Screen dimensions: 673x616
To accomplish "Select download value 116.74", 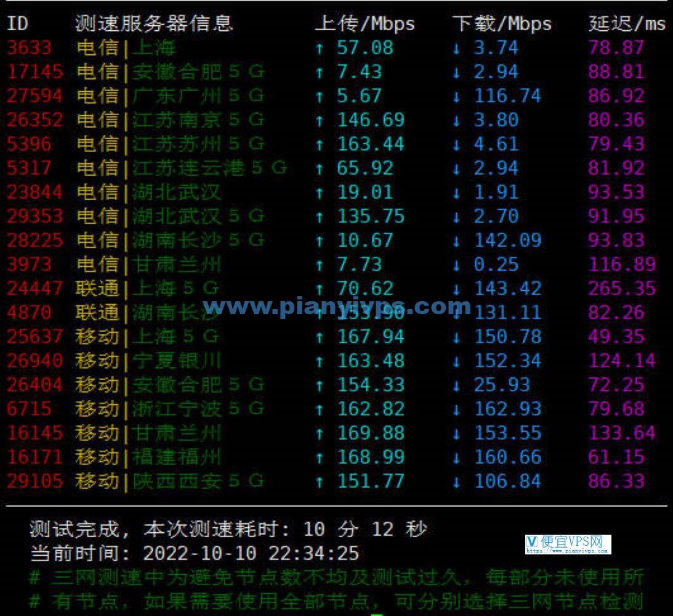I will [x=508, y=95].
